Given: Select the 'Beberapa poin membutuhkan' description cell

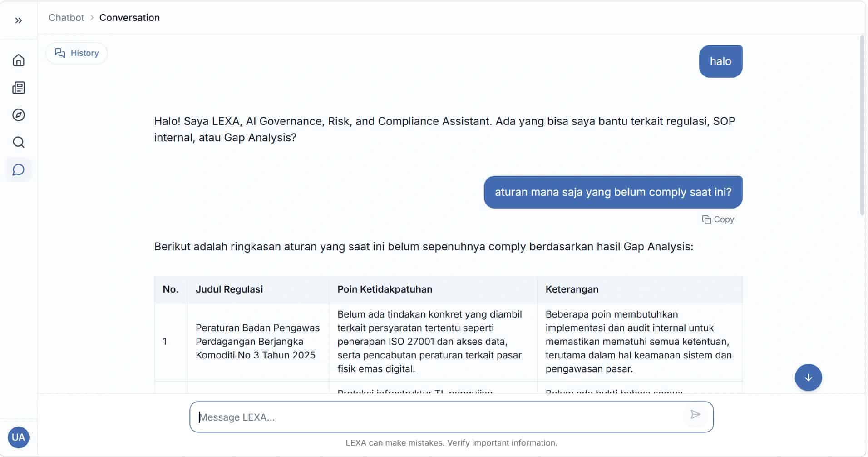Looking at the screenshot, I should pos(640,342).
